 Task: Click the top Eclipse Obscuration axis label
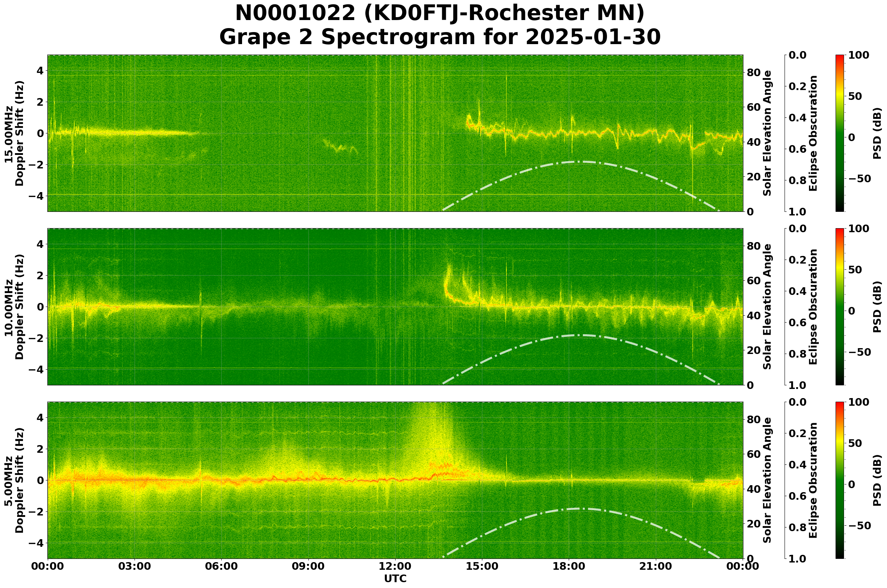coord(812,133)
